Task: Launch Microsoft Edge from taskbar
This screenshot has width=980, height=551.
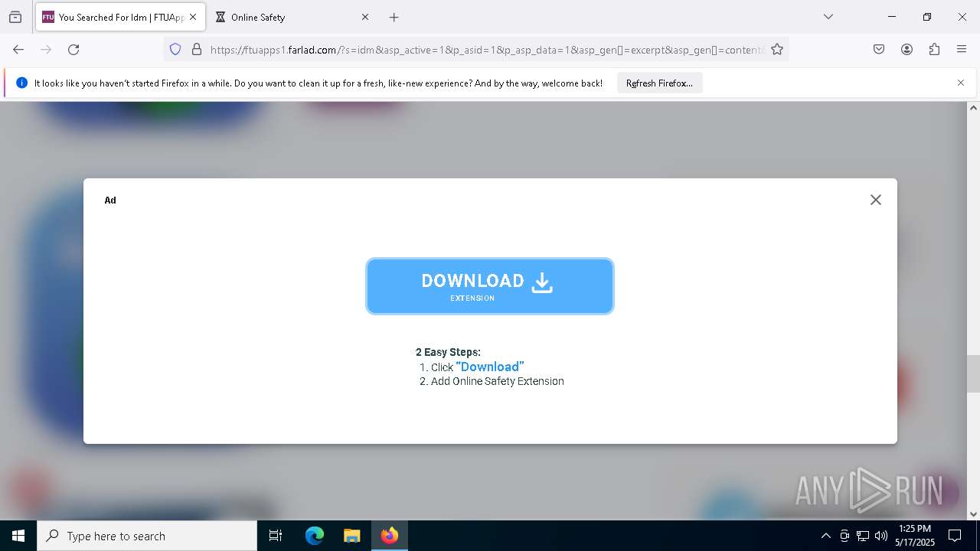Action: point(315,536)
